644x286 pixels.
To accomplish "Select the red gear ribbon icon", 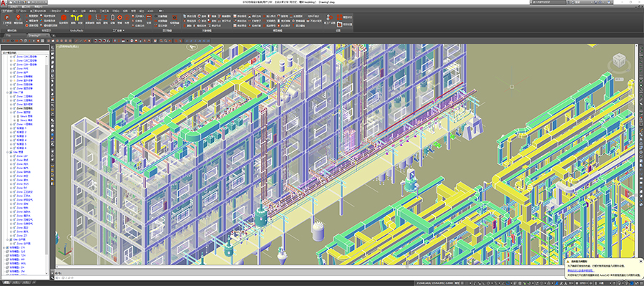I will pos(119,18).
